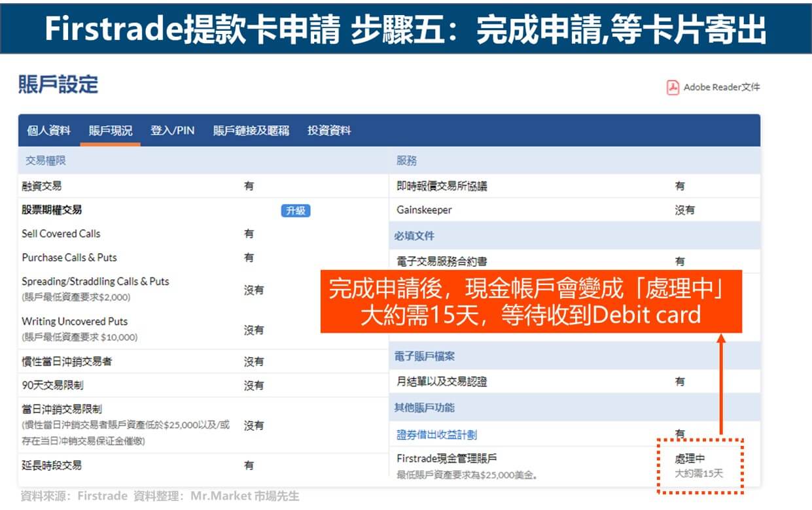Click the 沒有 value beside 90天交易限制

click(254, 386)
